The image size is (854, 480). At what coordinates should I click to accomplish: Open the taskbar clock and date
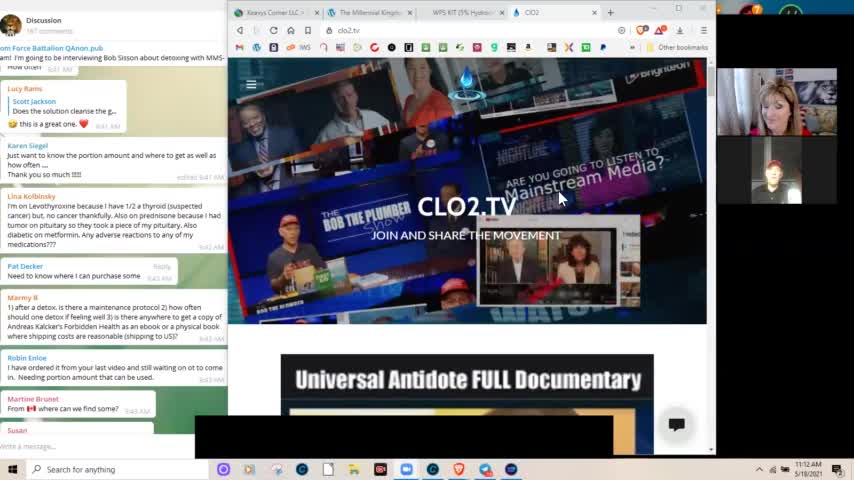coord(808,469)
